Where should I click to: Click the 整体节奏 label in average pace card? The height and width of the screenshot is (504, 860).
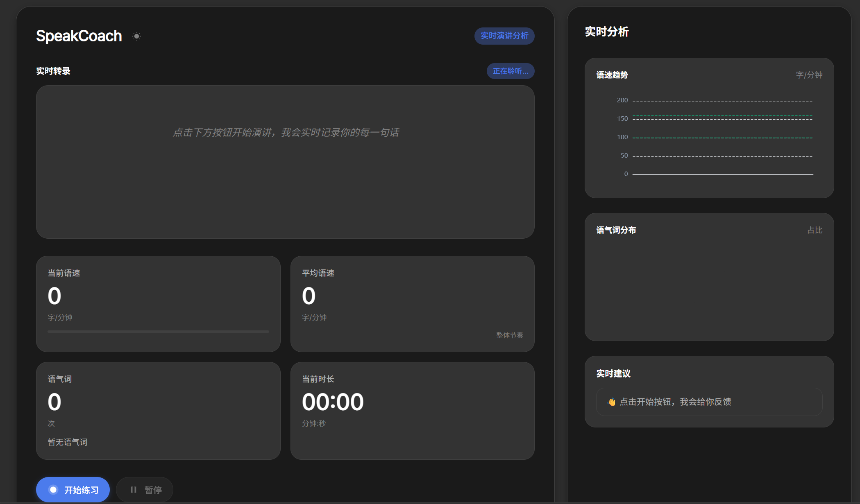click(510, 334)
